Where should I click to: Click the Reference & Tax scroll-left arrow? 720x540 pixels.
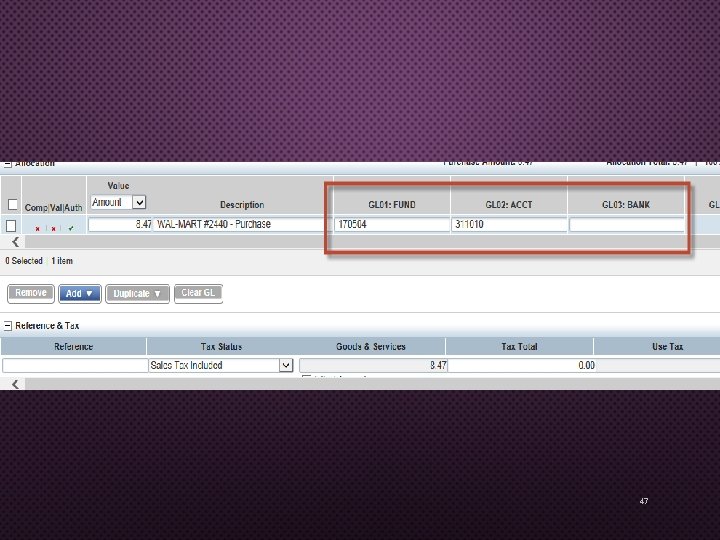tap(16, 384)
